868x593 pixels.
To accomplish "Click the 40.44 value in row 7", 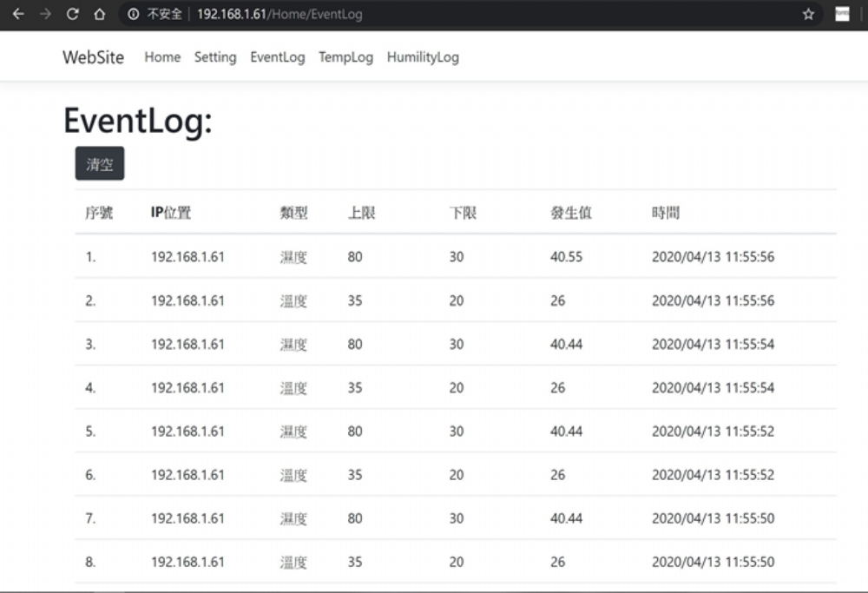I will (566, 518).
